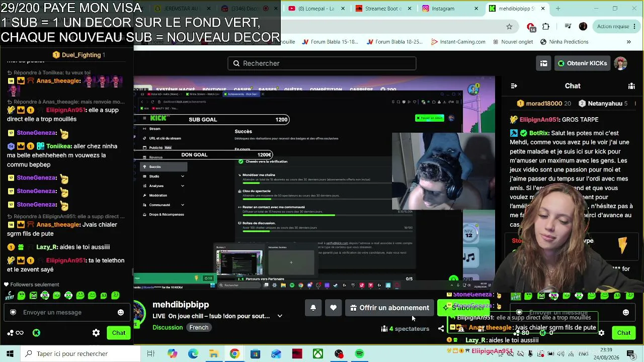Screen dimensions: 644x362
Task: Share the mehdibipbipp stream
Action: [x=441, y=329]
